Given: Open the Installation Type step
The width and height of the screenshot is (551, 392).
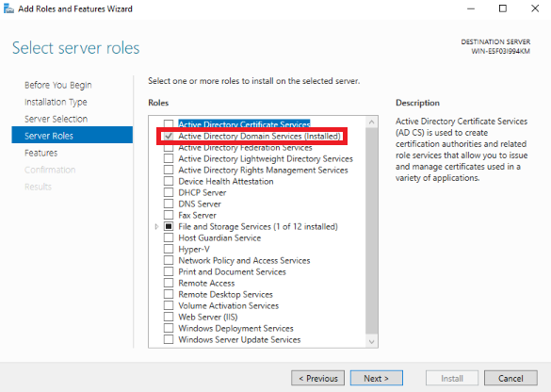Looking at the screenshot, I should [56, 102].
